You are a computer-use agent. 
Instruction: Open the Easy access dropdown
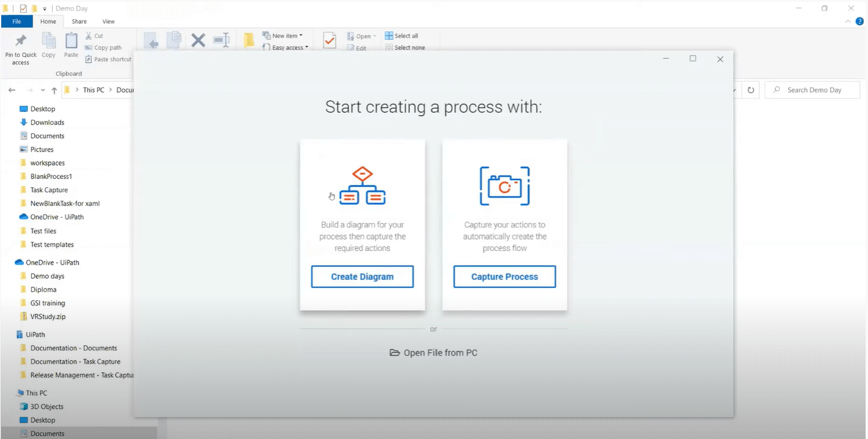[x=285, y=47]
